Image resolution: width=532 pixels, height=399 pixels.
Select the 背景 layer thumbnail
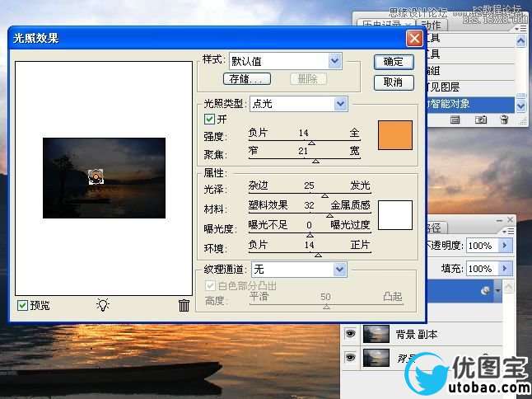376,358
